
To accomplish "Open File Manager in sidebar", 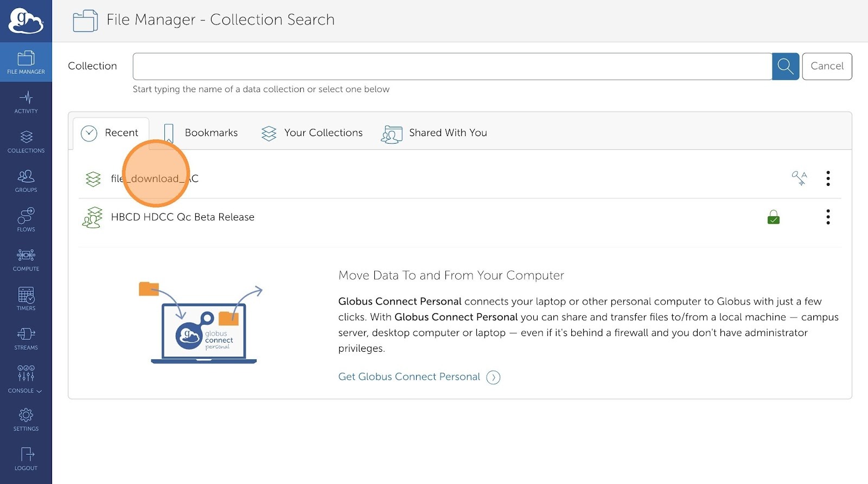I will [26, 62].
